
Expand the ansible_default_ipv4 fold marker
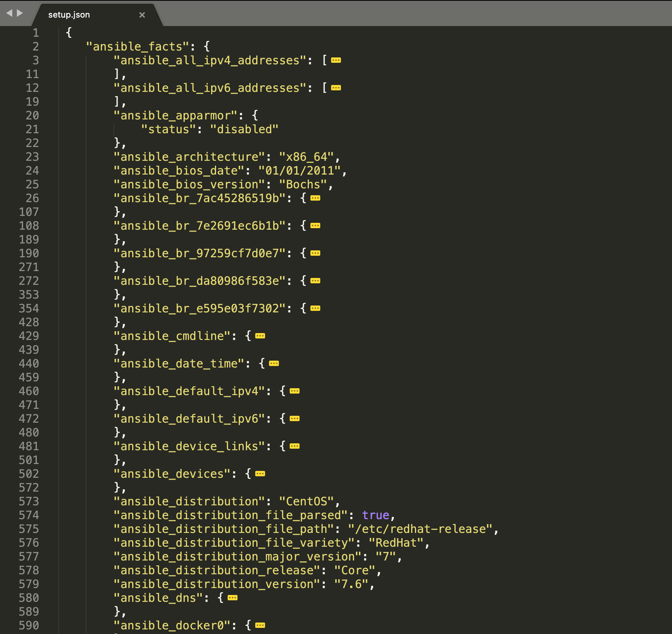tap(294, 391)
